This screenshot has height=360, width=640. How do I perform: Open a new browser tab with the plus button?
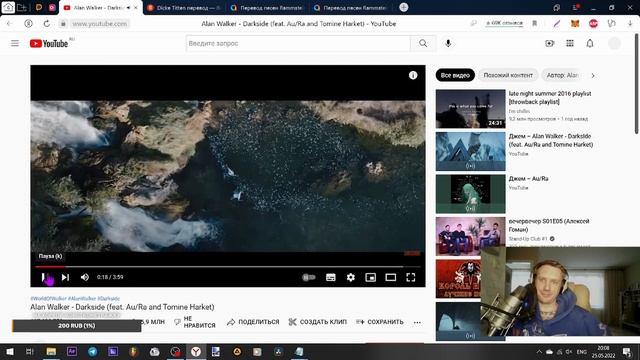pyautogui.click(x=404, y=7)
